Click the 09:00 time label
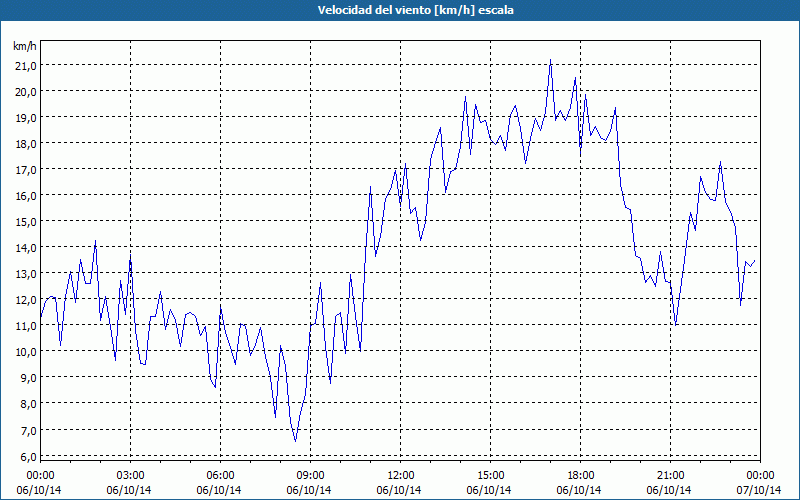The height and width of the screenshot is (500, 800). [x=310, y=476]
